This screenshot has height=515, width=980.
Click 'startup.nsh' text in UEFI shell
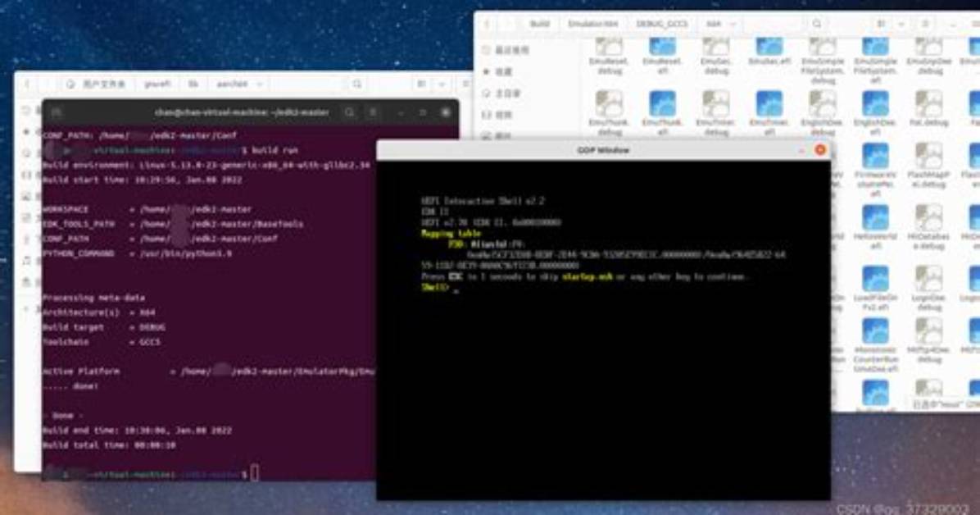pos(588,276)
